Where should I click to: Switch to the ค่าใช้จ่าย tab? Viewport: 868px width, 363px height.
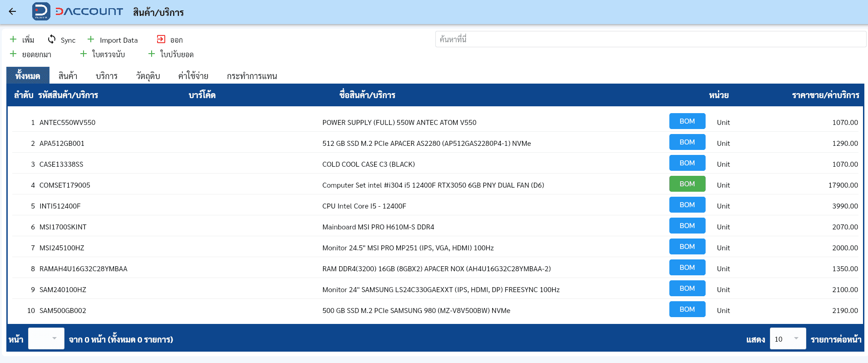193,76
